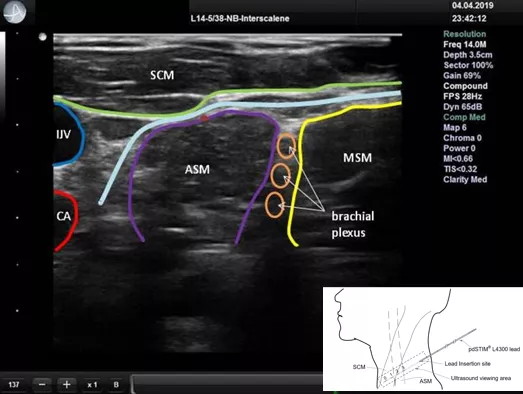Click the Gain 69% parameter
523x394 pixels.
pos(462,76)
